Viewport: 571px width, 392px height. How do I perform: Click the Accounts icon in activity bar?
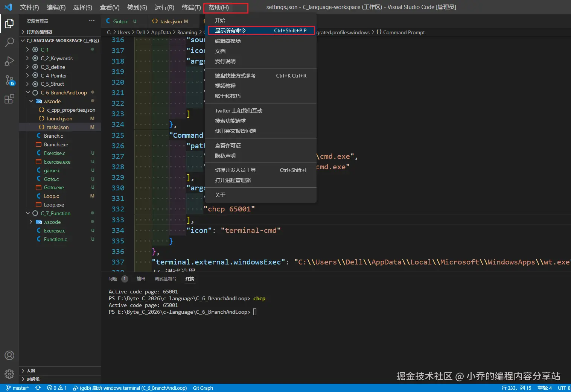click(x=9, y=356)
